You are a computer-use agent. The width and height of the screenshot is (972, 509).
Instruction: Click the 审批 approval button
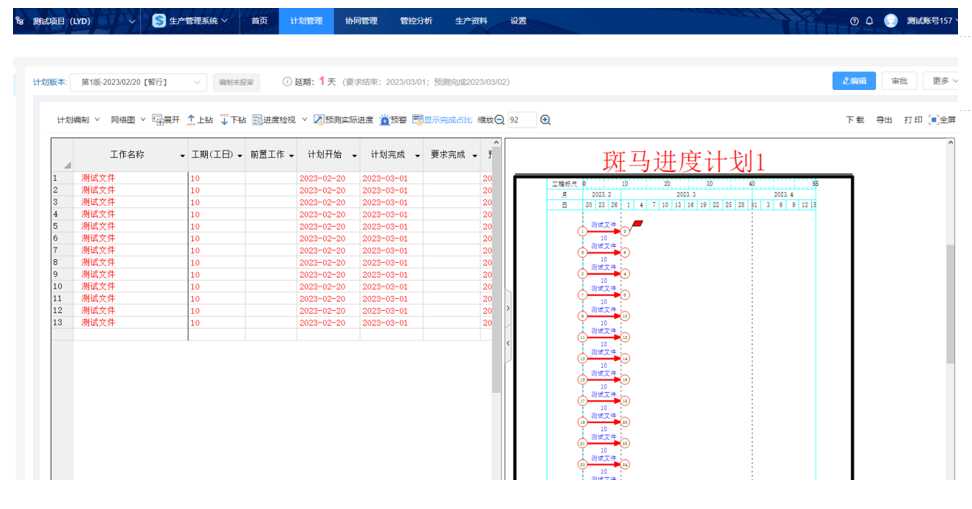(x=900, y=81)
